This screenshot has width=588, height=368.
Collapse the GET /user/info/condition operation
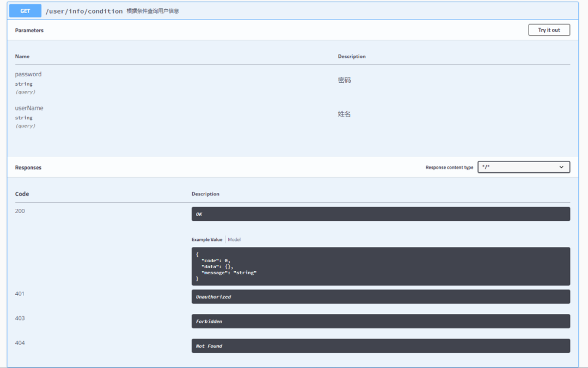[84, 11]
